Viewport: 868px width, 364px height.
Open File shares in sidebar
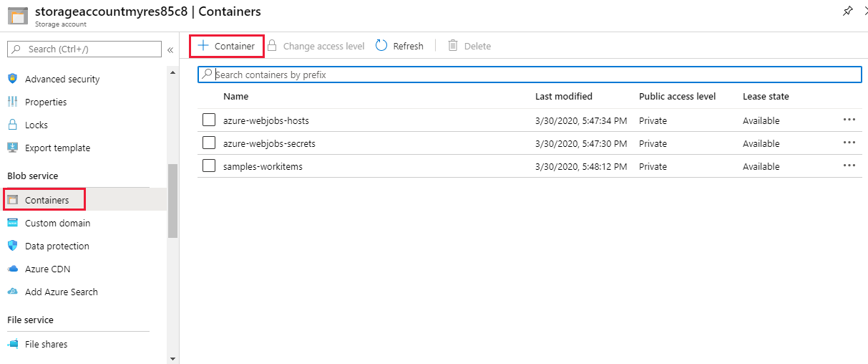point(46,345)
